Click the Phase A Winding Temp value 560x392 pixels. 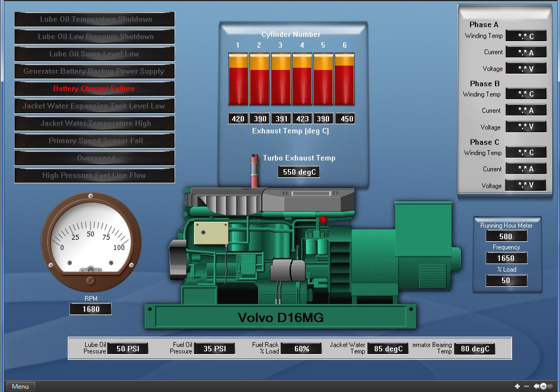pos(526,36)
